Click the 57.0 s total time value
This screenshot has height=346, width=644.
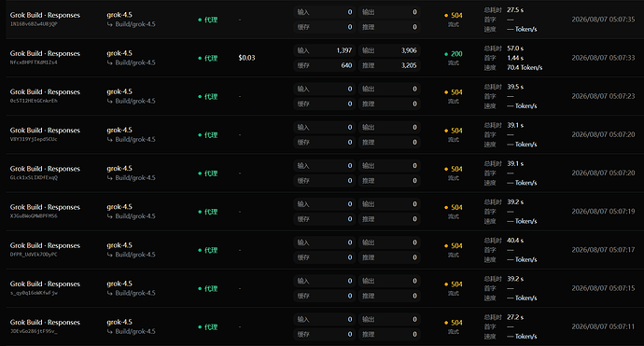coord(515,48)
